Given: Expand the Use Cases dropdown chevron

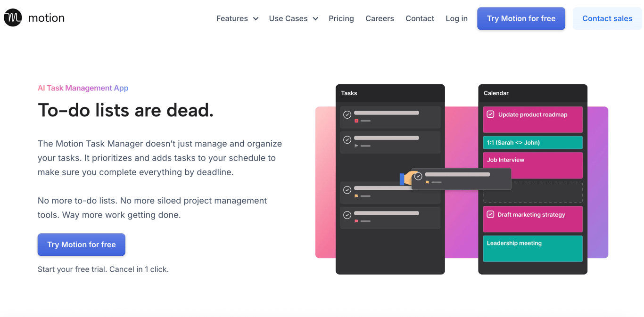Looking at the screenshot, I should click(315, 19).
